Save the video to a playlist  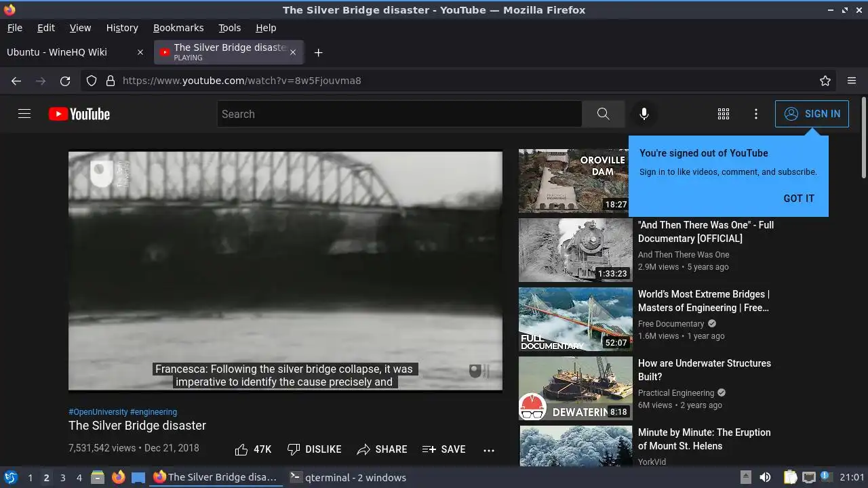tap(443, 449)
